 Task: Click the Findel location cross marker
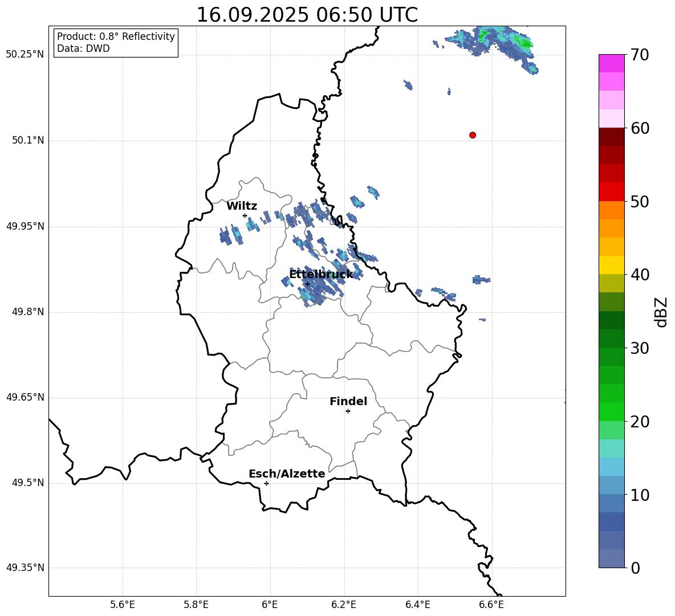pos(348,411)
